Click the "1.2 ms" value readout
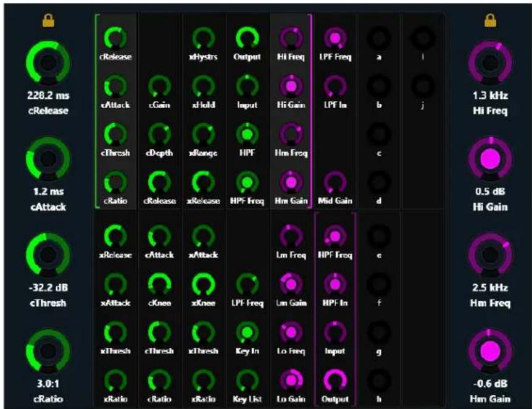The width and height of the screenshot is (532, 409). [48, 192]
